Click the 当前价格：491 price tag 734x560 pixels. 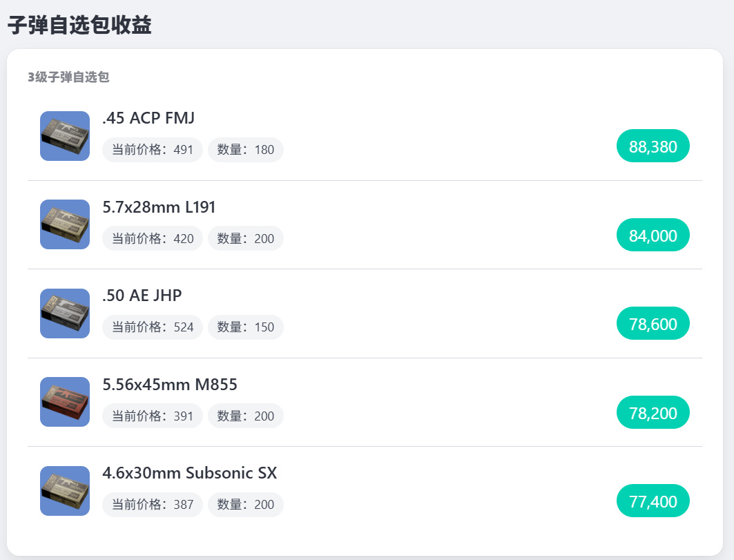click(153, 150)
